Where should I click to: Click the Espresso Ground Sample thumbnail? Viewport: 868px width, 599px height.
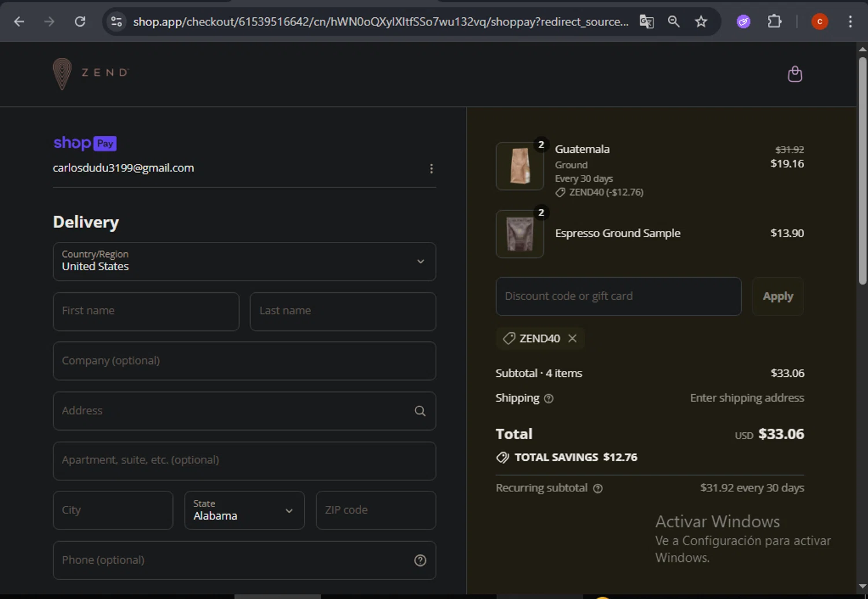click(520, 234)
